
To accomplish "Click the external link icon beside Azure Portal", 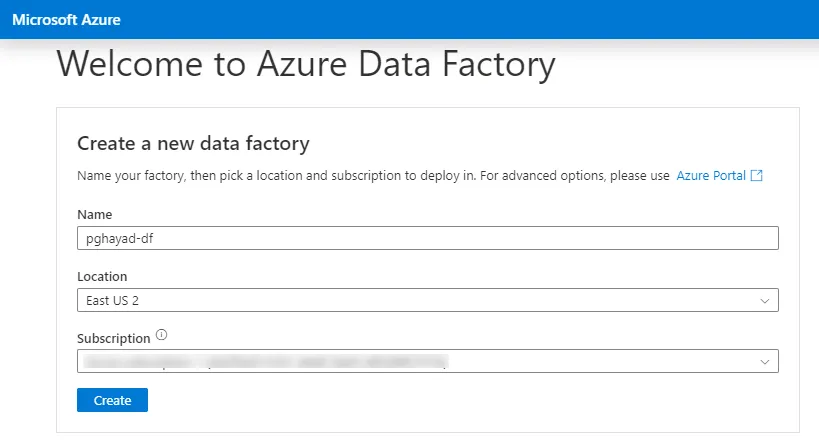I will (x=757, y=176).
